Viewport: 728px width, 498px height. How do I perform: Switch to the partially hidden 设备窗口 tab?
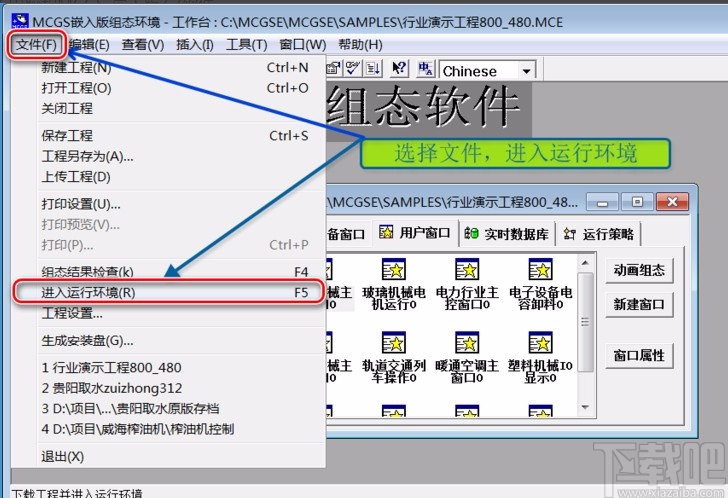[x=347, y=234]
